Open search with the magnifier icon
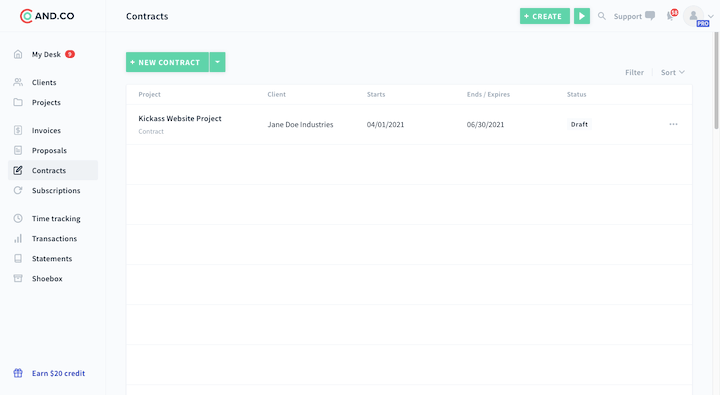720x395 pixels. coord(602,16)
